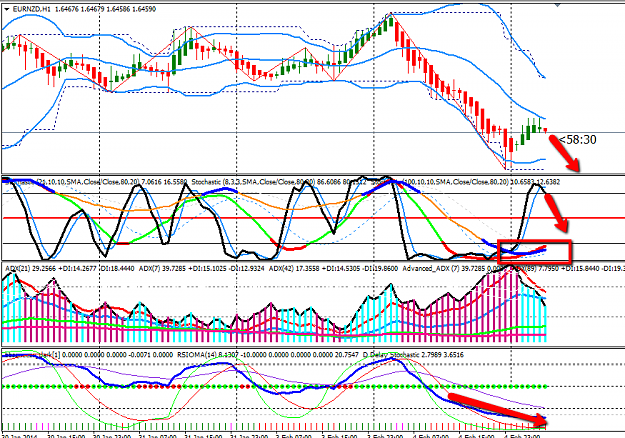625x438 pixels.
Task: Click the 31 Jan 07:00 time axis label
Action: tap(158, 435)
